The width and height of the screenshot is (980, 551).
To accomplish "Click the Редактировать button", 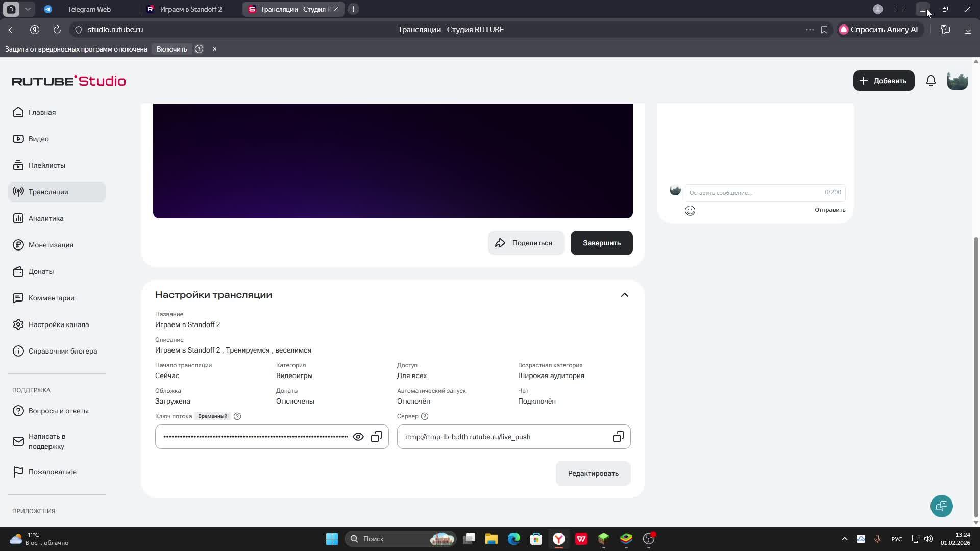I will [593, 473].
